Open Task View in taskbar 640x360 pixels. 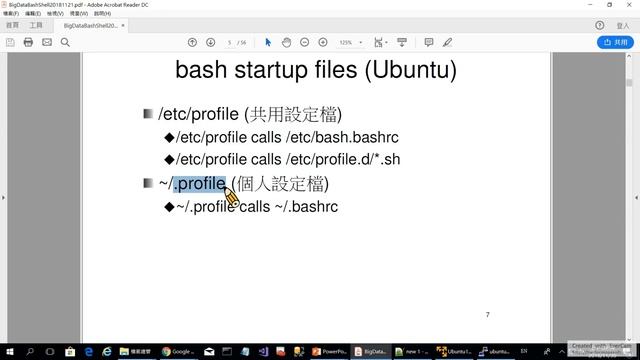[x=50, y=351]
